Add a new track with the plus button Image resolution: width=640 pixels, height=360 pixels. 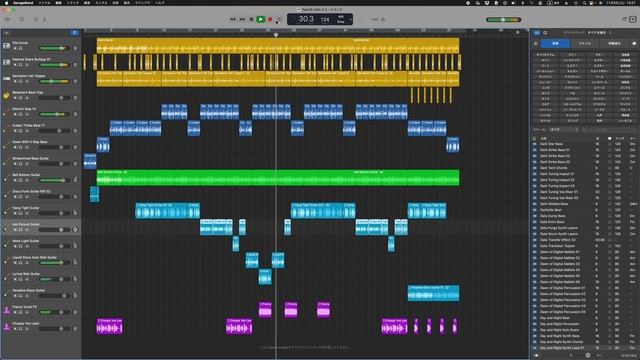7,33
